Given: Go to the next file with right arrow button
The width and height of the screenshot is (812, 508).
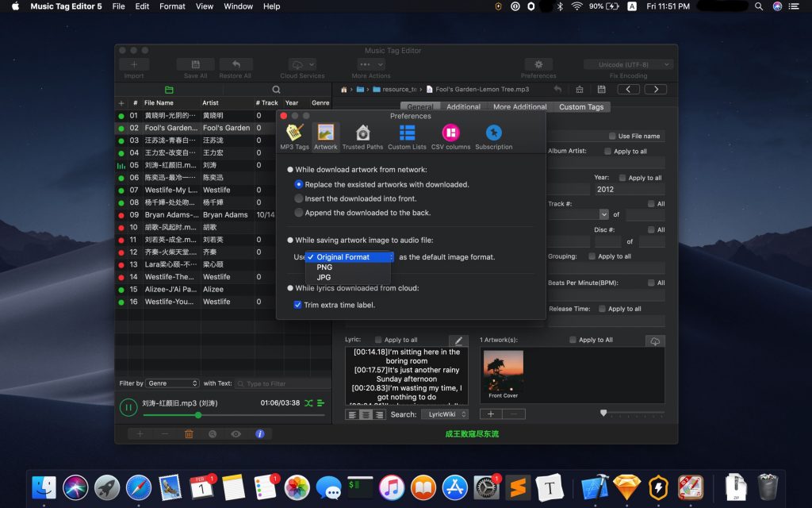Looking at the screenshot, I should [656, 89].
